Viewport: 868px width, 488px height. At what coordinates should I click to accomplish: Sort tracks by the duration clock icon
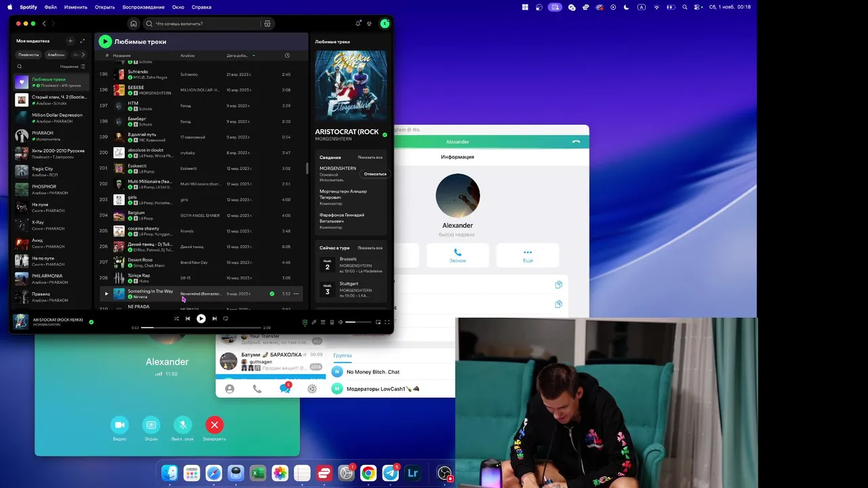pyautogui.click(x=287, y=56)
